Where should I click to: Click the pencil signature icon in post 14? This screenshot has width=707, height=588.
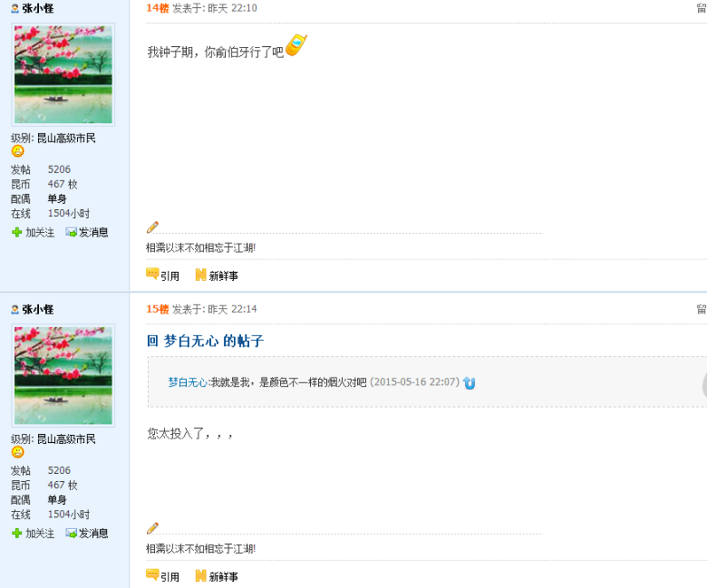(x=152, y=227)
